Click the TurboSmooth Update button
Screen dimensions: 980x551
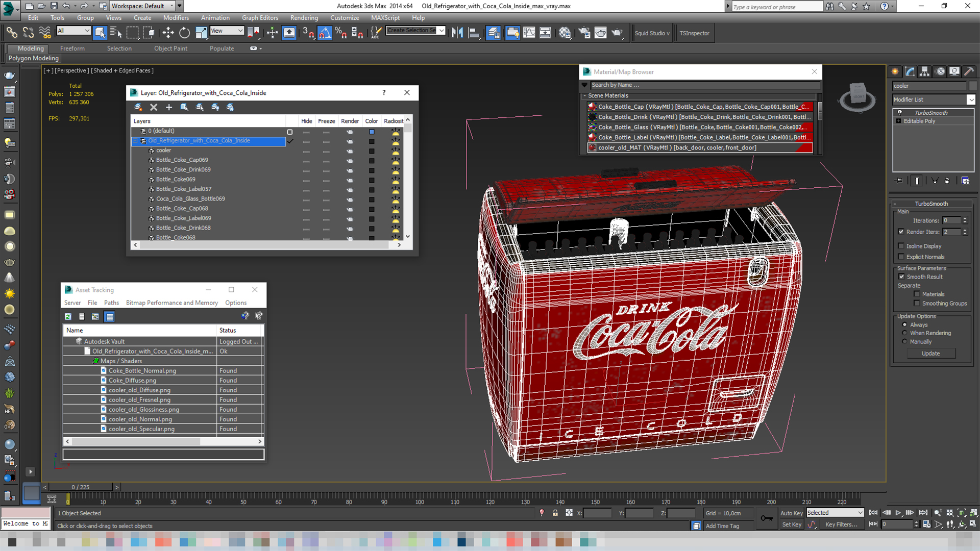pyautogui.click(x=930, y=353)
